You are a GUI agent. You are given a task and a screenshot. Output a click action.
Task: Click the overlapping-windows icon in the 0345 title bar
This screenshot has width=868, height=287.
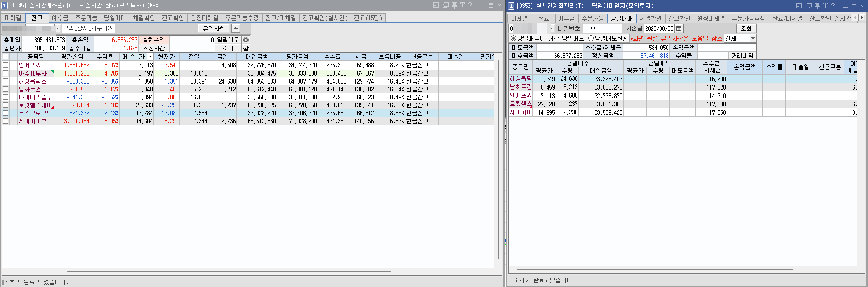(x=445, y=6)
